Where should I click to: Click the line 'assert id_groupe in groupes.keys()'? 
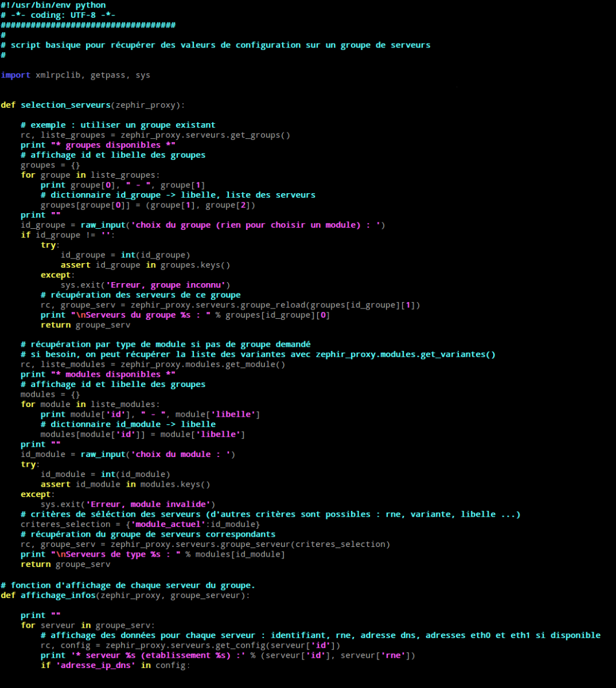[x=146, y=265]
